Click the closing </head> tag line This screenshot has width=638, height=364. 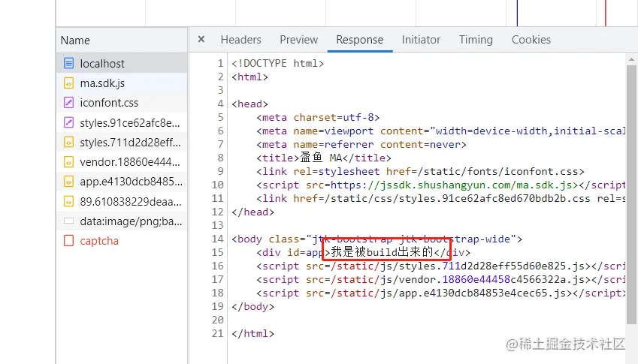tap(253, 212)
